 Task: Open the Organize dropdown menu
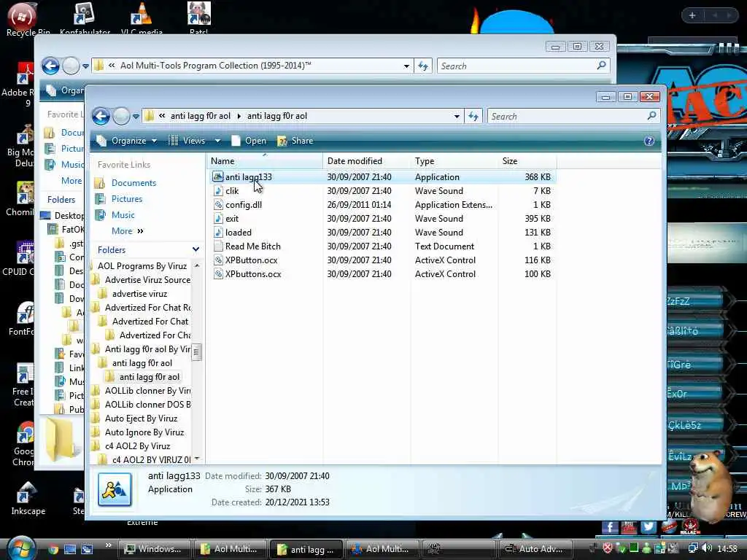point(127,141)
